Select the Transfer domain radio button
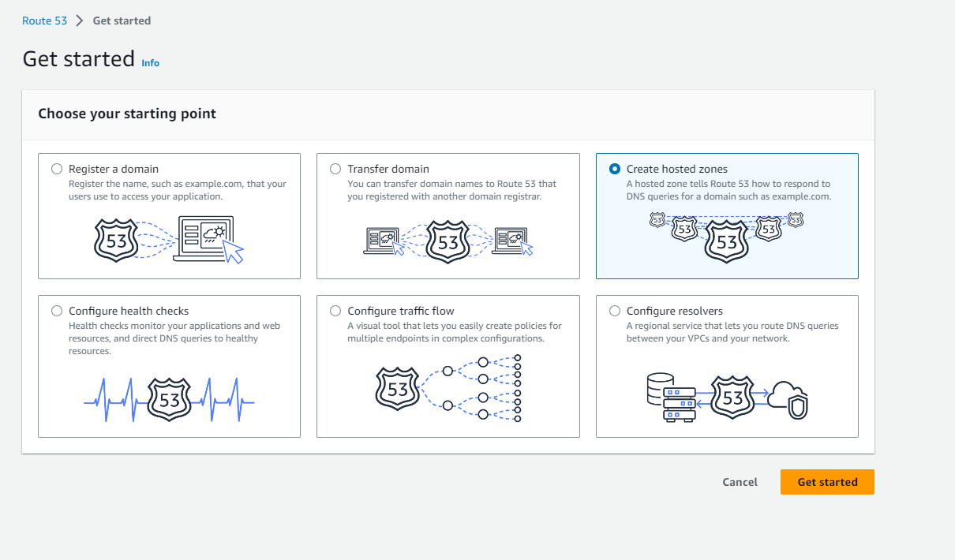The height and width of the screenshot is (560, 955). point(335,169)
